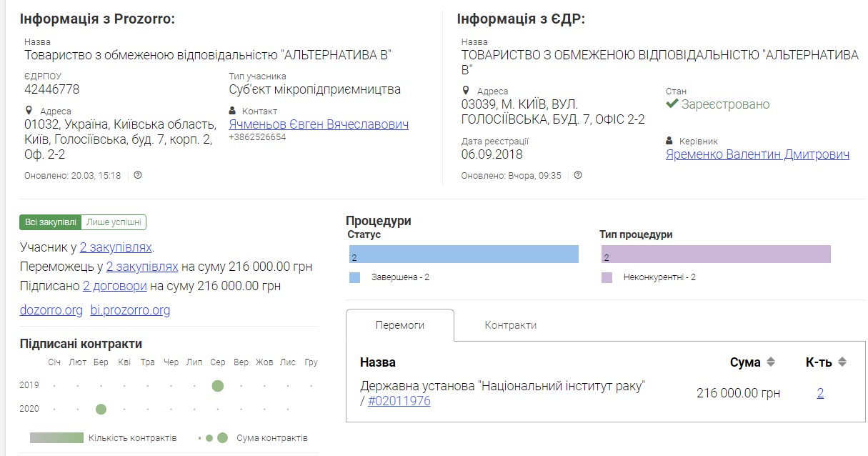868x456 pixels.
Task: Click the person icon beside Контакт
Action: pyautogui.click(x=233, y=111)
